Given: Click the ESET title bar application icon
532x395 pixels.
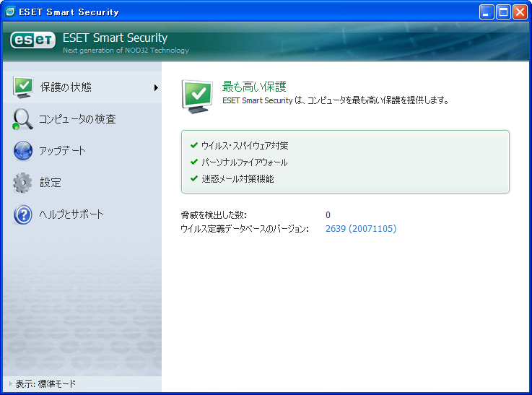Looking at the screenshot, I should point(10,12).
